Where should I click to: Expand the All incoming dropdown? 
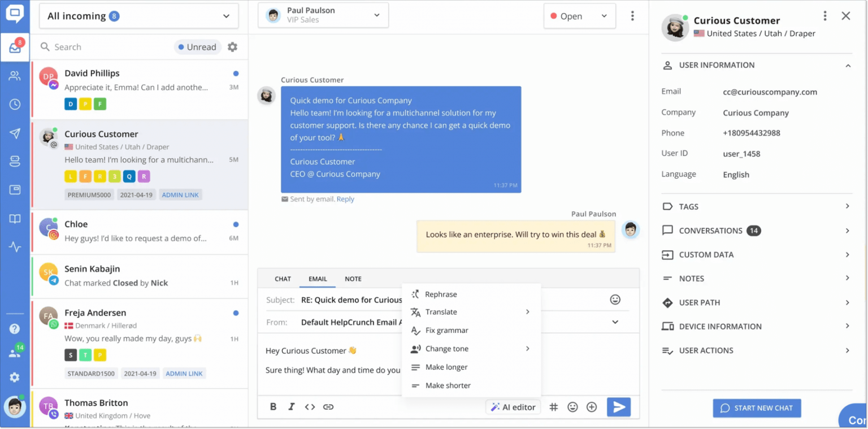coord(138,16)
